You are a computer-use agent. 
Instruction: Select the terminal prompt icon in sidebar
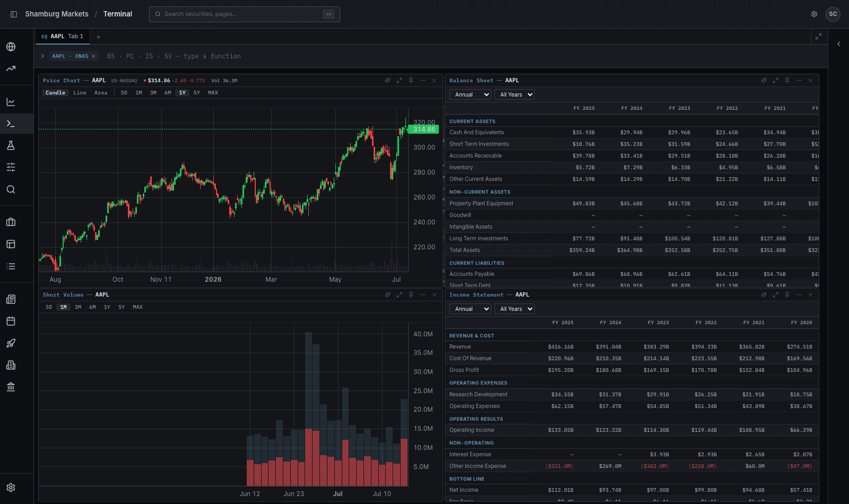pos(11,124)
